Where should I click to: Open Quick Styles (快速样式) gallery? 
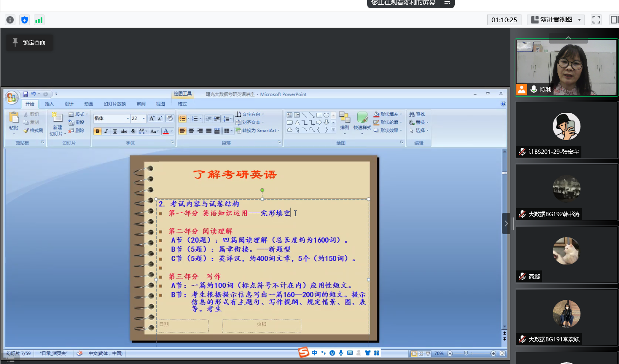coord(362,121)
